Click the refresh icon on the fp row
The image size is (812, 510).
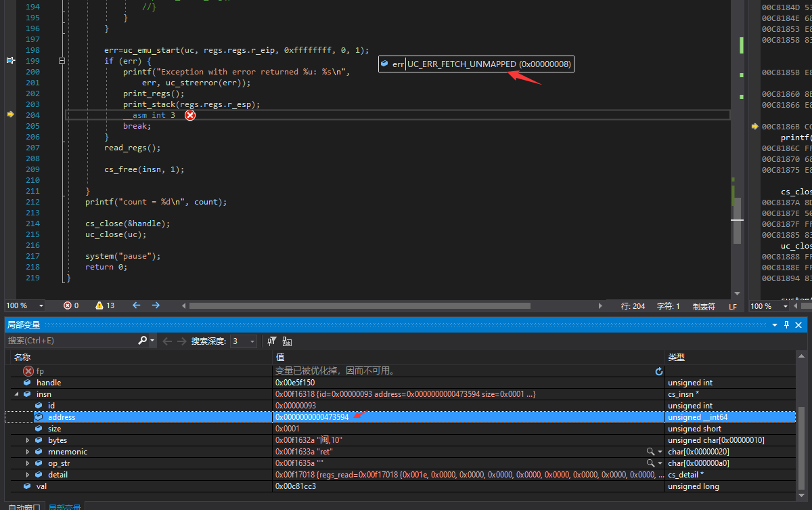(659, 371)
